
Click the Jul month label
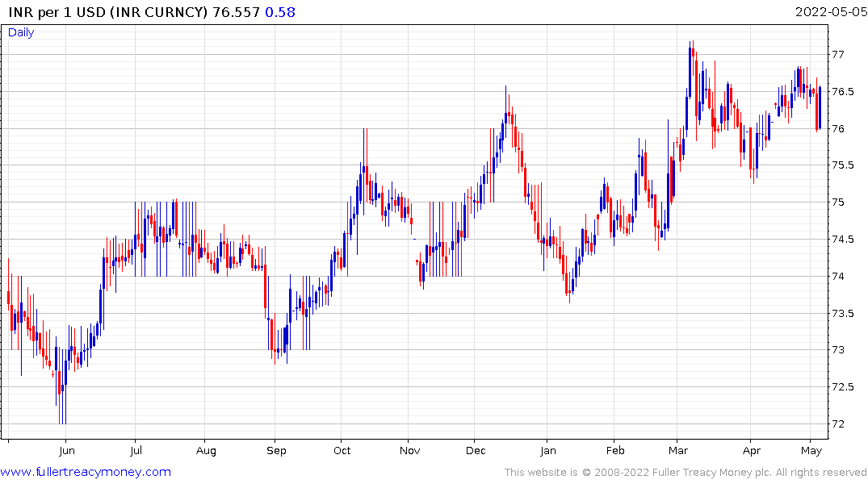[x=136, y=451]
